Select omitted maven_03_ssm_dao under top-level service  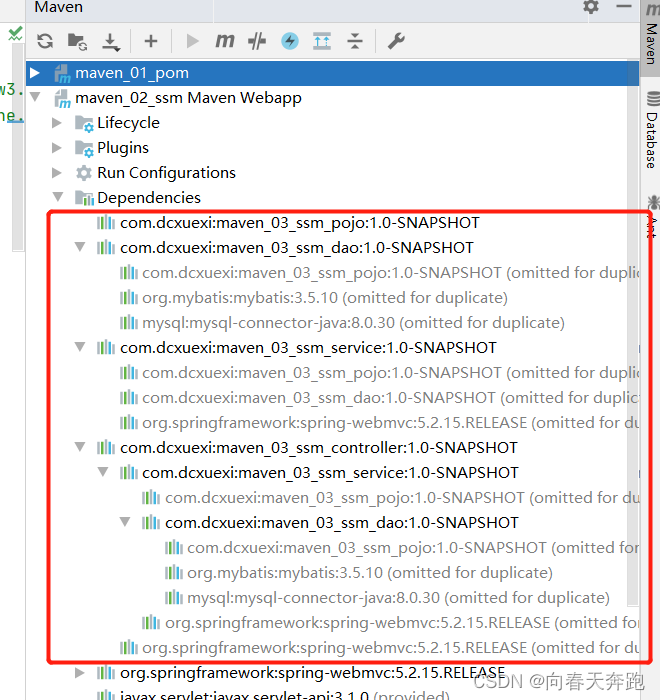point(391,398)
